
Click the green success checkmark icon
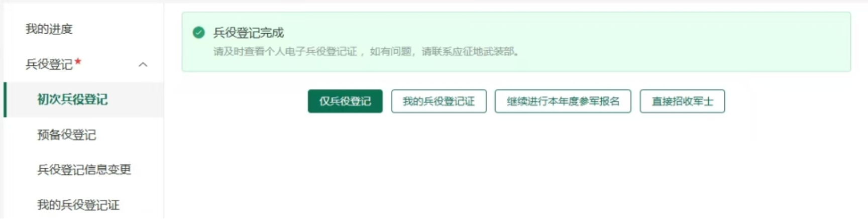[198, 33]
